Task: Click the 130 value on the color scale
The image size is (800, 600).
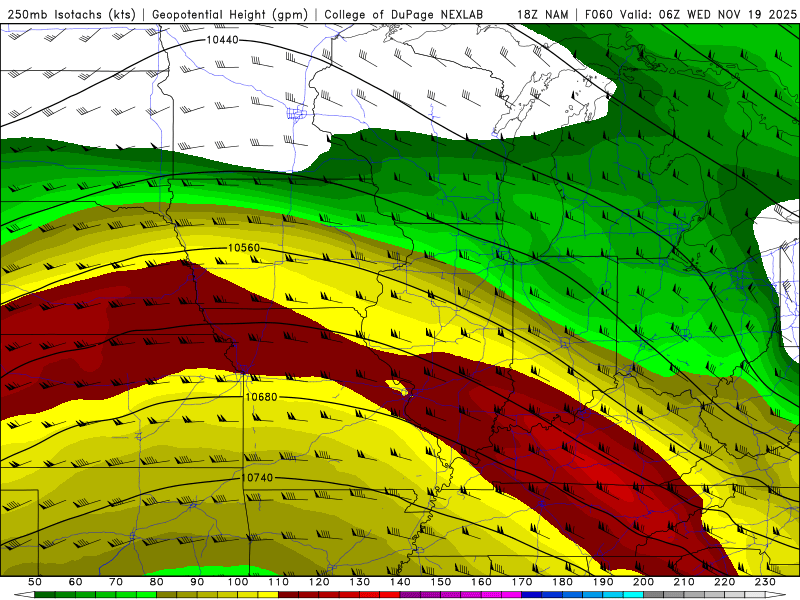Action: tap(360, 582)
